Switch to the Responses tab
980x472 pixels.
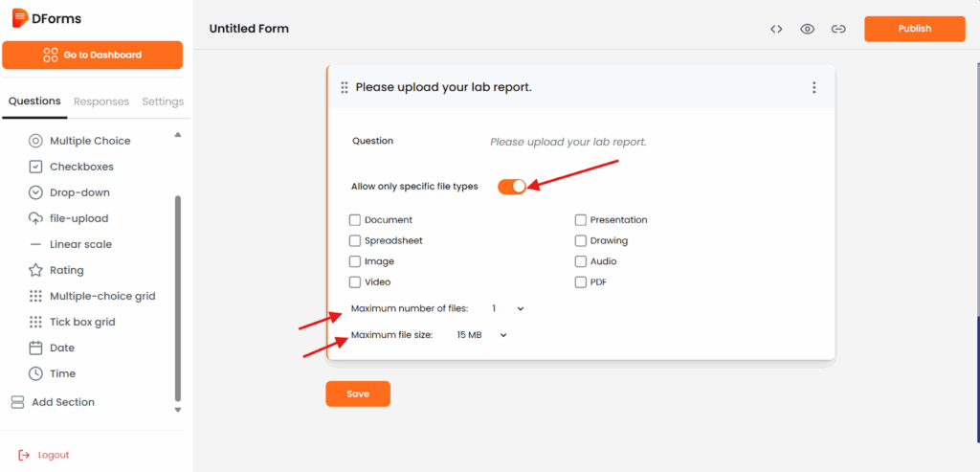point(101,101)
